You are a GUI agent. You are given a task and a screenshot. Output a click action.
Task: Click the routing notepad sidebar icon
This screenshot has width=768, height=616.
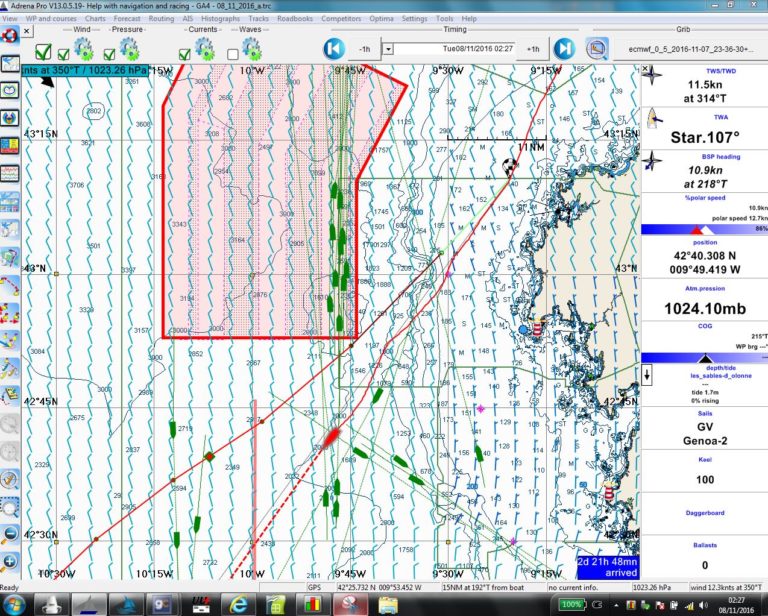tap(10, 395)
